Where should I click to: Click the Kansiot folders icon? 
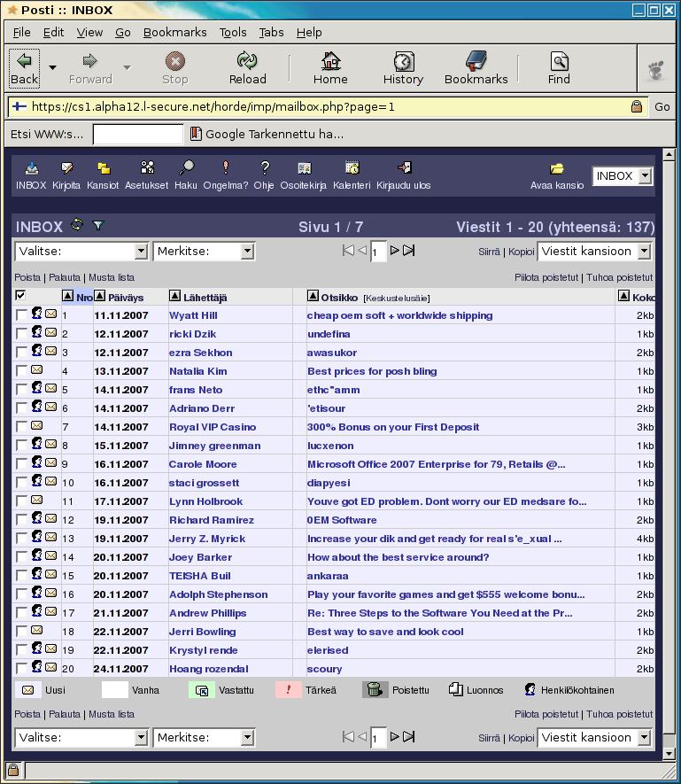tap(104, 168)
